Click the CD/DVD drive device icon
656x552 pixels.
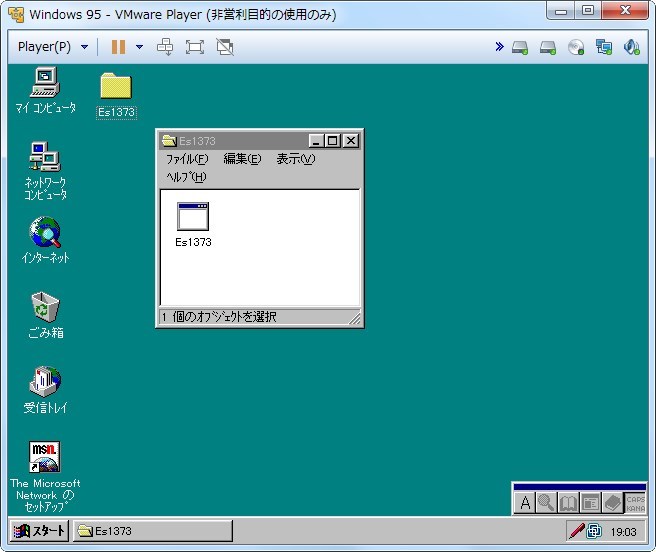[x=576, y=47]
